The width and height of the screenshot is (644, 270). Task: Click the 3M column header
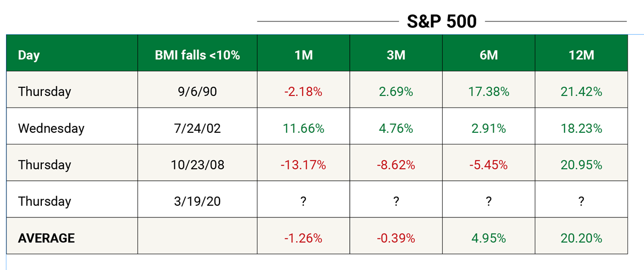click(396, 55)
